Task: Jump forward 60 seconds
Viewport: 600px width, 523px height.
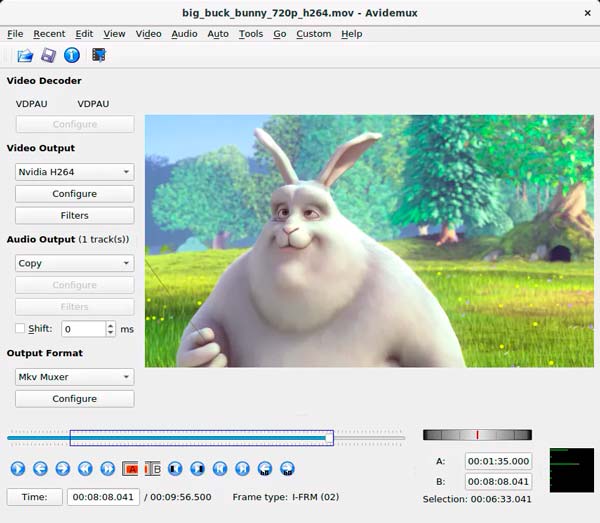Action: click(x=287, y=469)
